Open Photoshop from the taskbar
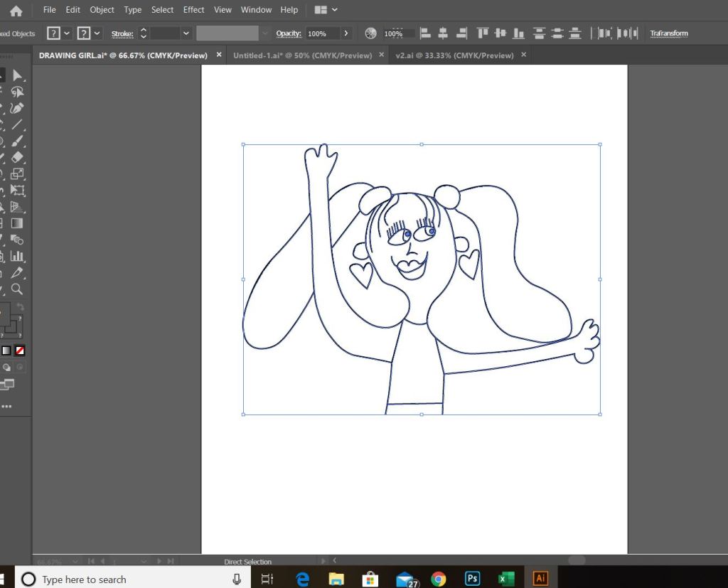The height and width of the screenshot is (588, 728). pyautogui.click(x=472, y=579)
